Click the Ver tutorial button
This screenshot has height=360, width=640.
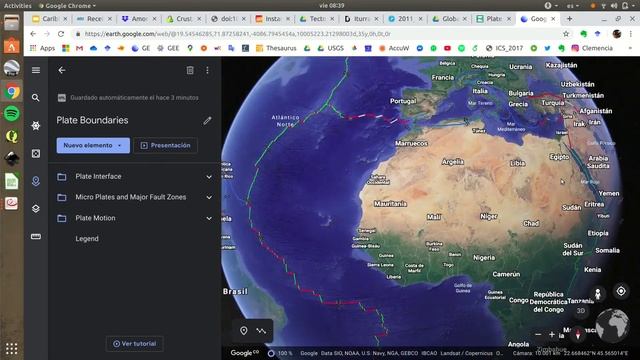pos(135,344)
